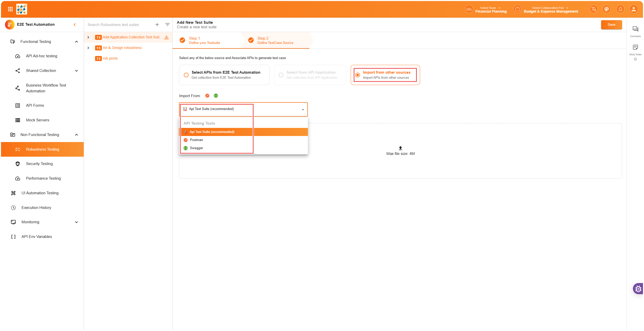Go to Step 1 Define your Testsuite
This screenshot has height=331, width=644.
coord(204,40)
